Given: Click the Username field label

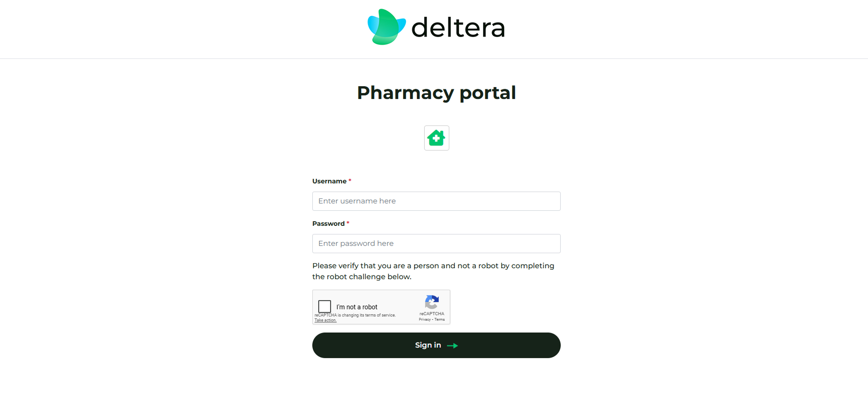Looking at the screenshot, I should coord(329,181).
